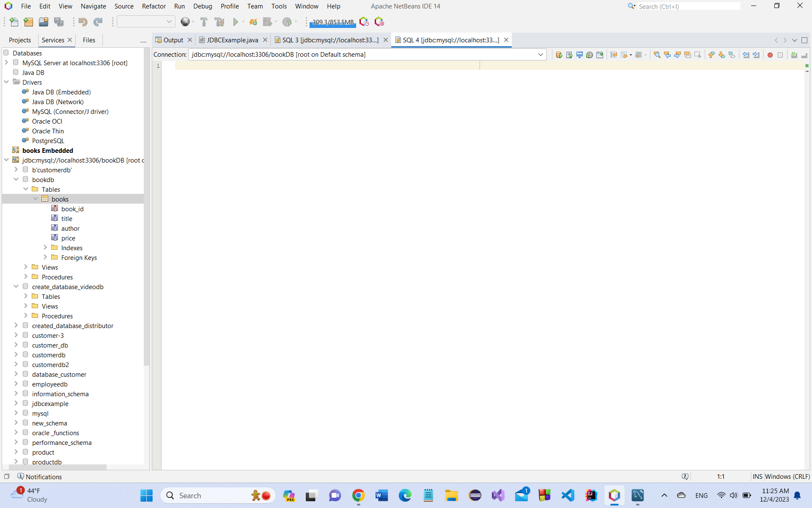
Task: Click Find Selection magnifier in SQL toolbar
Action: pos(657,55)
